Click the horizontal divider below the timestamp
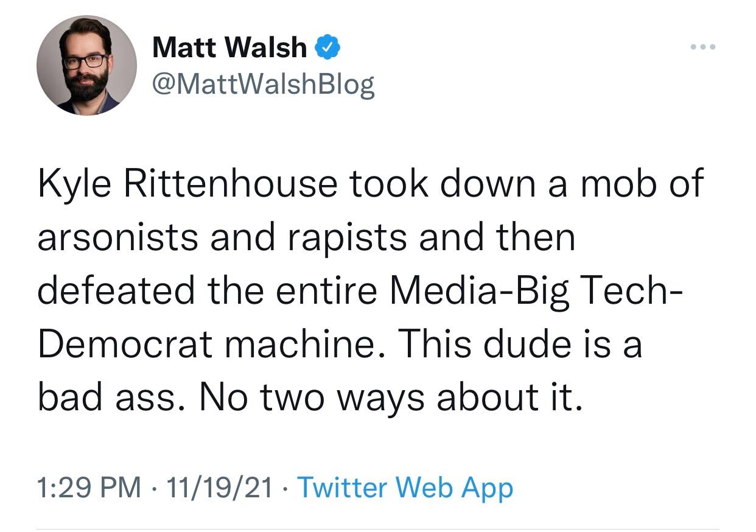This screenshot has height=532, width=756. click(x=378, y=528)
